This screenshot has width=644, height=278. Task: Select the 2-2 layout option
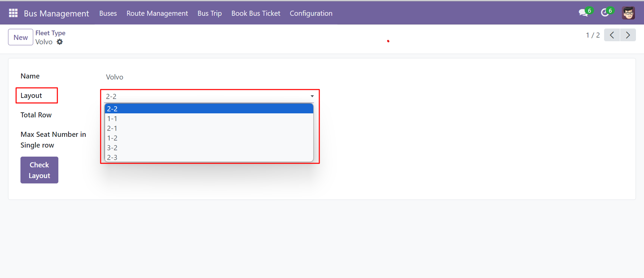point(209,109)
